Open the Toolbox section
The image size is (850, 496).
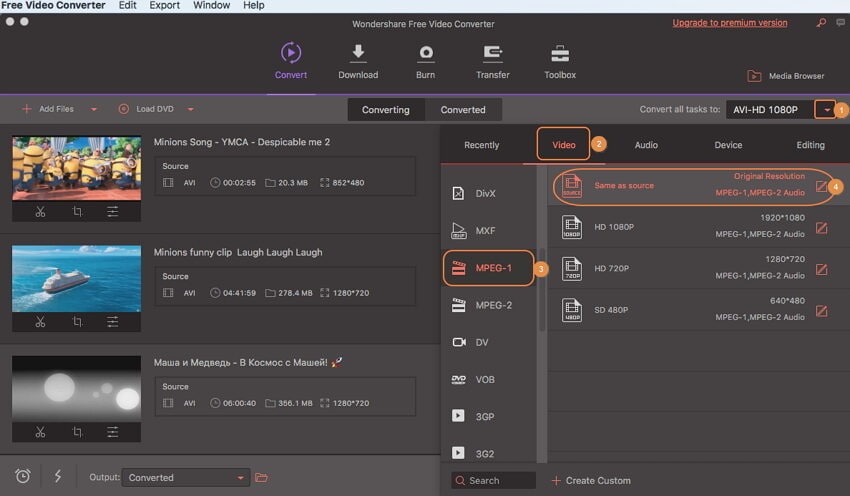[560, 61]
